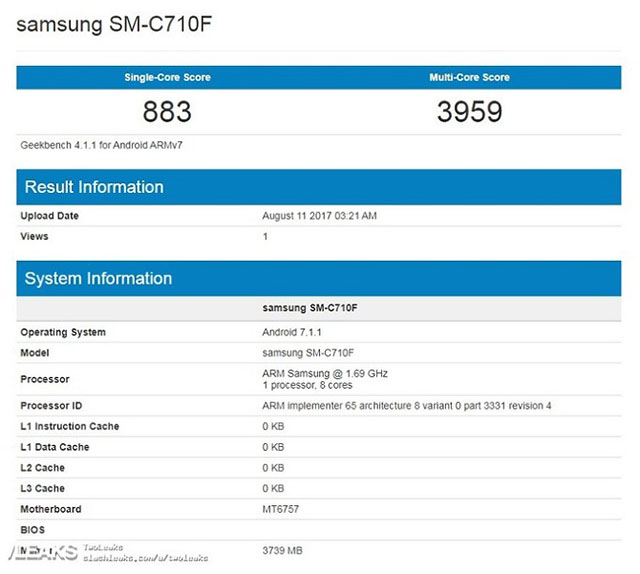The height and width of the screenshot is (574, 640).
Task: Click the samsung SM-C710F column header
Action: tap(308, 307)
